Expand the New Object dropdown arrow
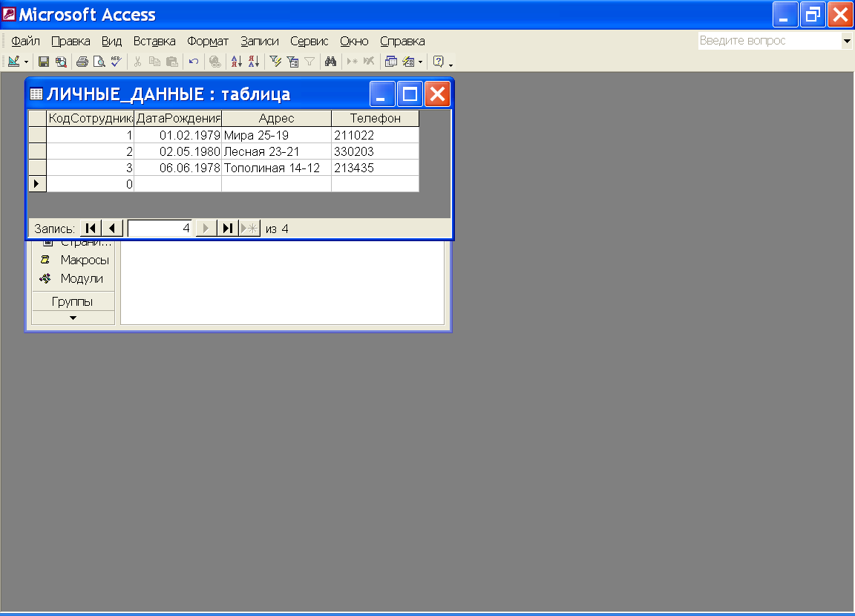The image size is (855, 616). click(420, 62)
